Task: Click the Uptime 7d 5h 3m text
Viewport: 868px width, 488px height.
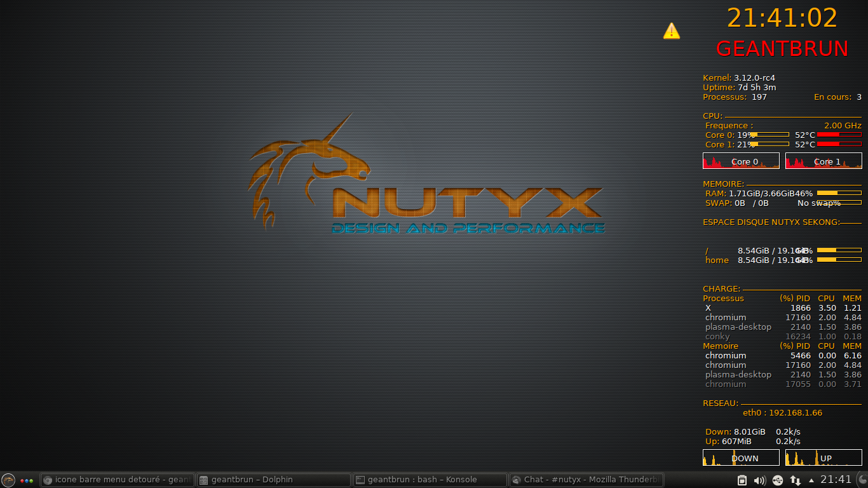Action: point(740,87)
